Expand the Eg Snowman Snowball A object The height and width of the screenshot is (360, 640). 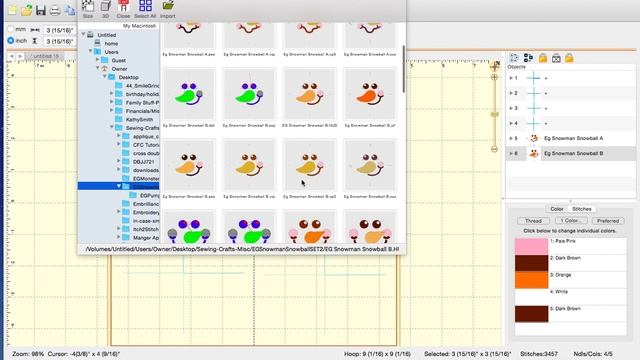point(511,138)
